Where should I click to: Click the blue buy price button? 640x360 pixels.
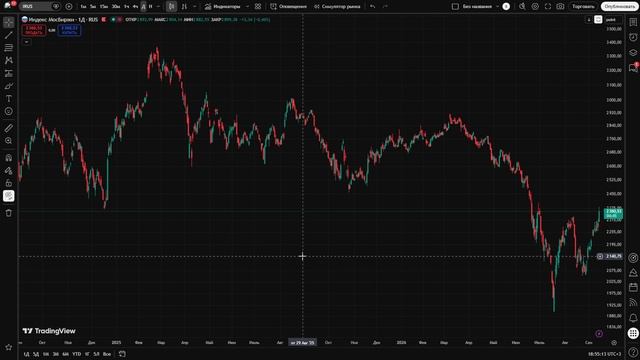click(69, 30)
